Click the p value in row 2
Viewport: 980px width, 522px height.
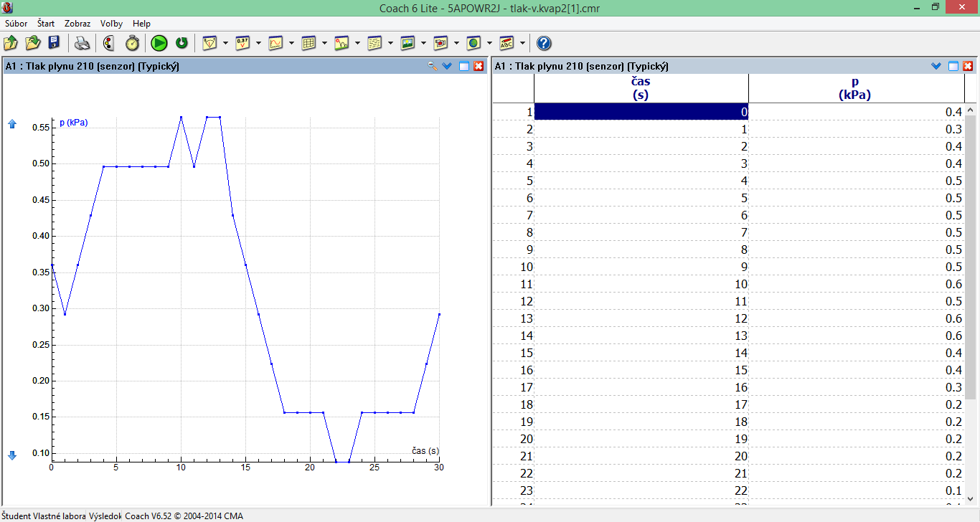(x=857, y=129)
